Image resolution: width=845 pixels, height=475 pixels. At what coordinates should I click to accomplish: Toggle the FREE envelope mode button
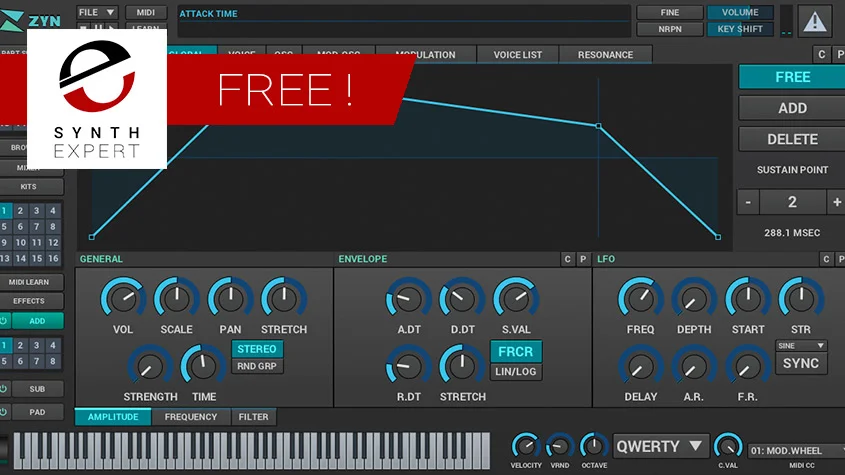[792, 77]
